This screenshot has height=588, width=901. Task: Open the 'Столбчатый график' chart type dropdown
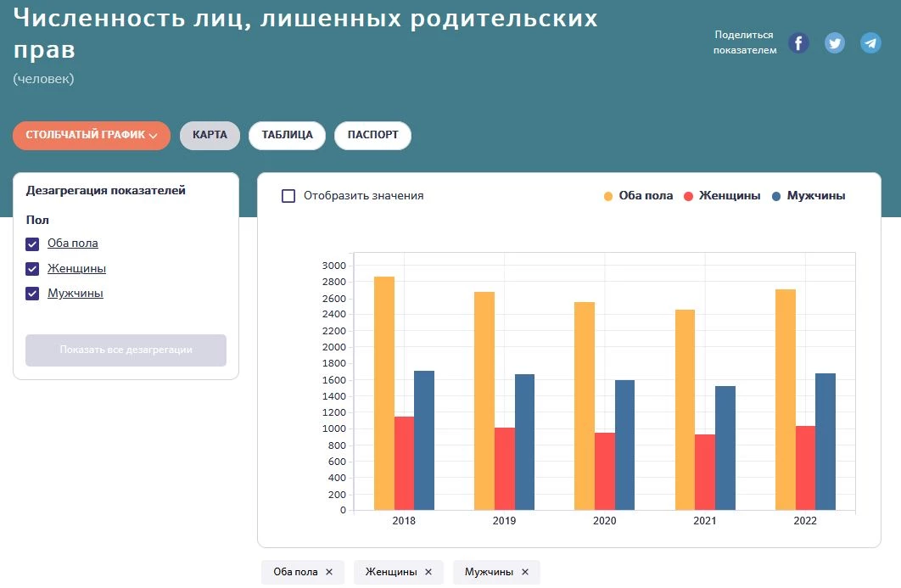pos(92,135)
